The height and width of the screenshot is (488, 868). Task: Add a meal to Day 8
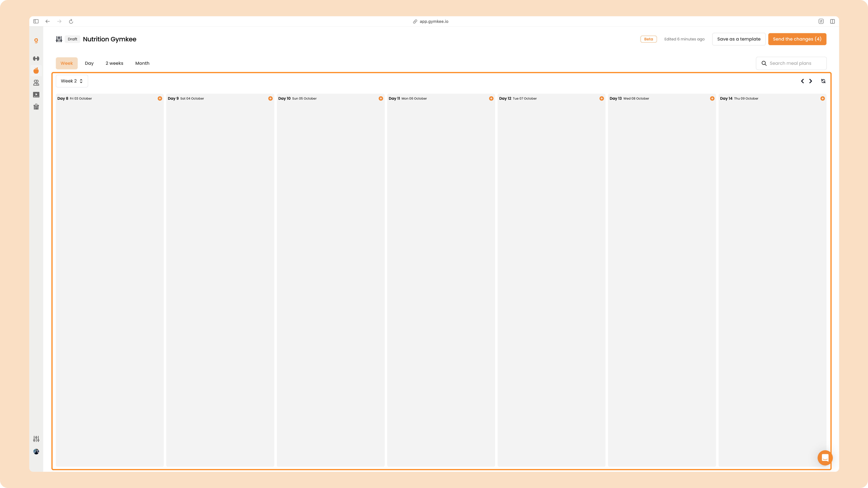coord(160,98)
